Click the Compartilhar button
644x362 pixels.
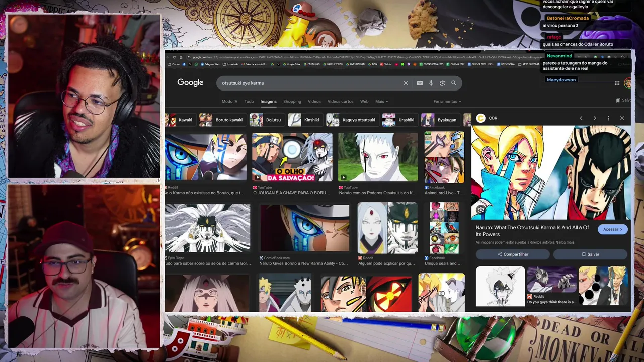513,254
